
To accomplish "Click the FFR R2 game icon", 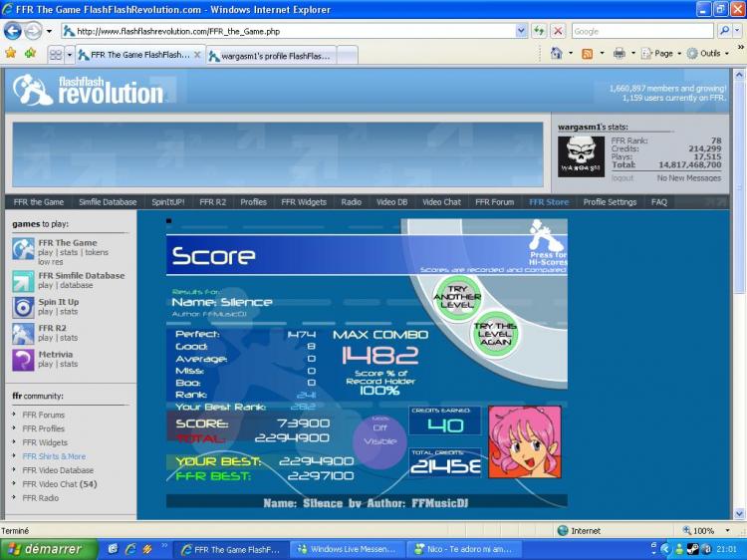I will 23,334.
